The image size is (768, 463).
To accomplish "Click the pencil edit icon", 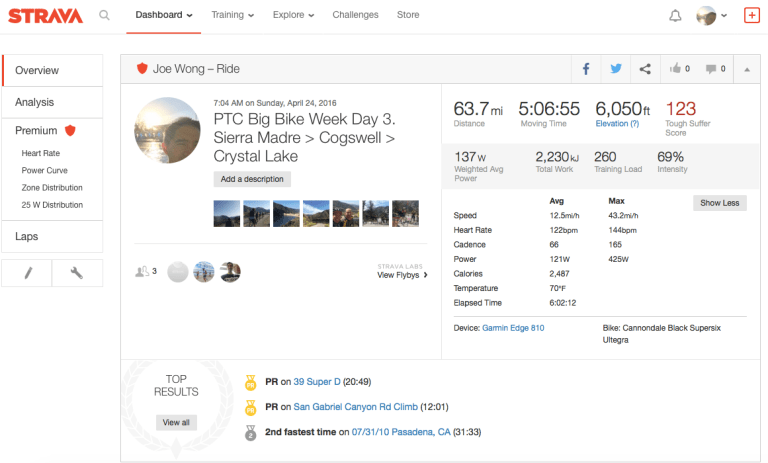I will coord(27,272).
